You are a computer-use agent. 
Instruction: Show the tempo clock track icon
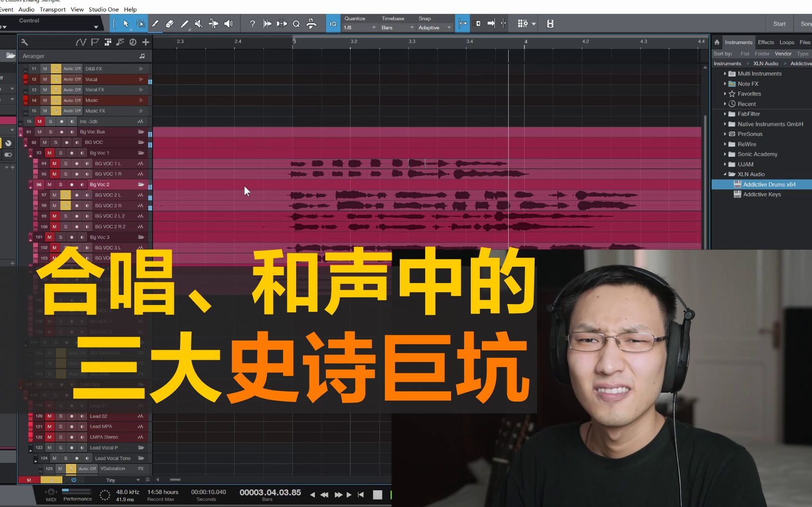[x=133, y=42]
